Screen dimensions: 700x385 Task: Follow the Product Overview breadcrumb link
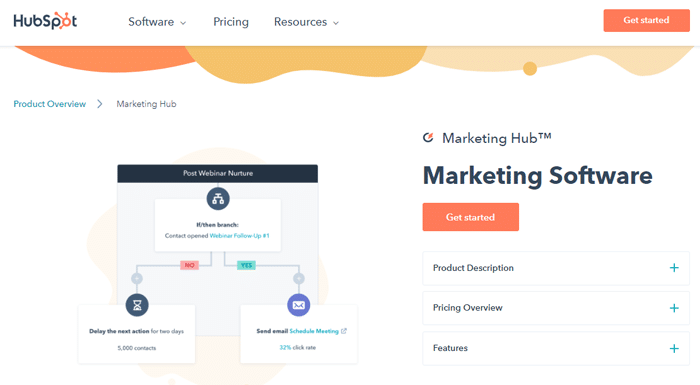pyautogui.click(x=50, y=104)
